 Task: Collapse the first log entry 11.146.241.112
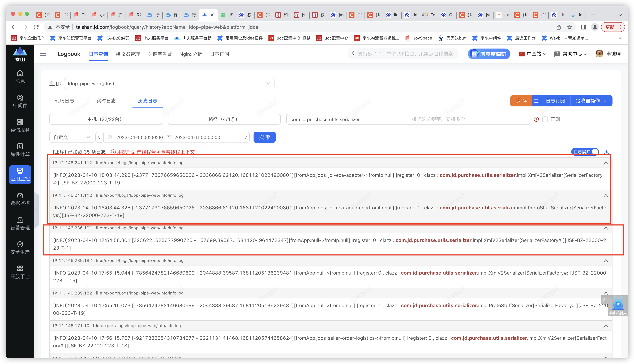(x=606, y=163)
